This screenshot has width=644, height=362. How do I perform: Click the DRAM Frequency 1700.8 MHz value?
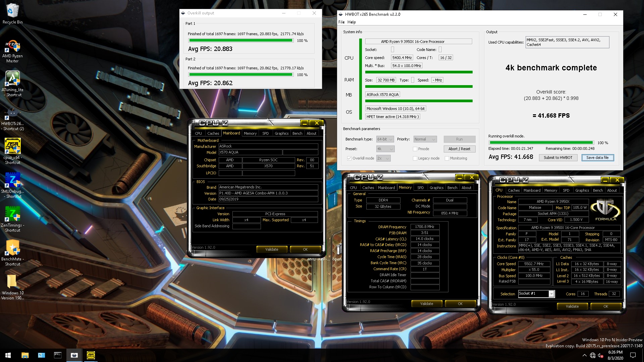425,227
